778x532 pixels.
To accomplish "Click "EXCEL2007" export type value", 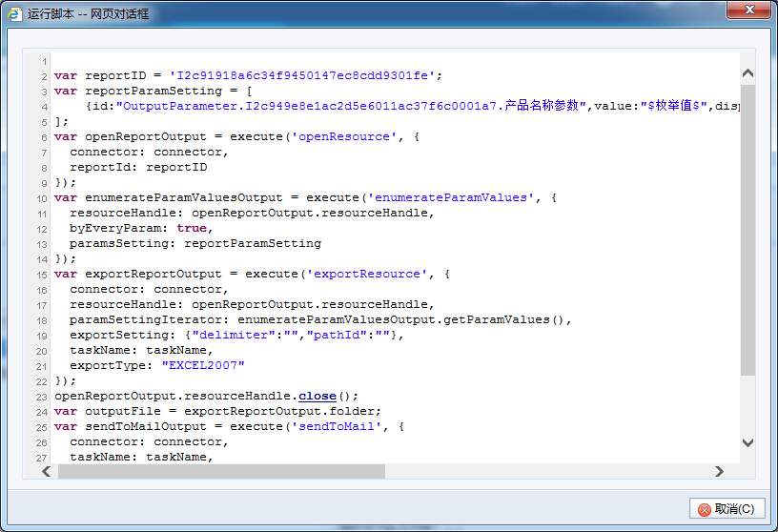I will [203, 365].
